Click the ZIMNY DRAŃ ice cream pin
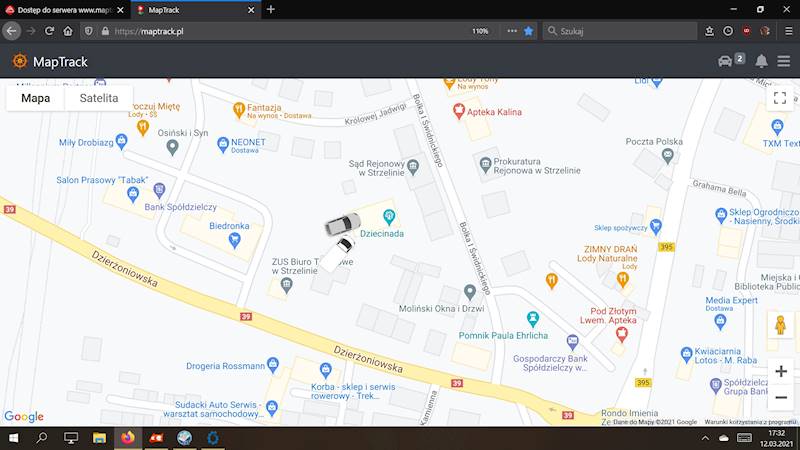800x450 pixels. (x=622, y=280)
